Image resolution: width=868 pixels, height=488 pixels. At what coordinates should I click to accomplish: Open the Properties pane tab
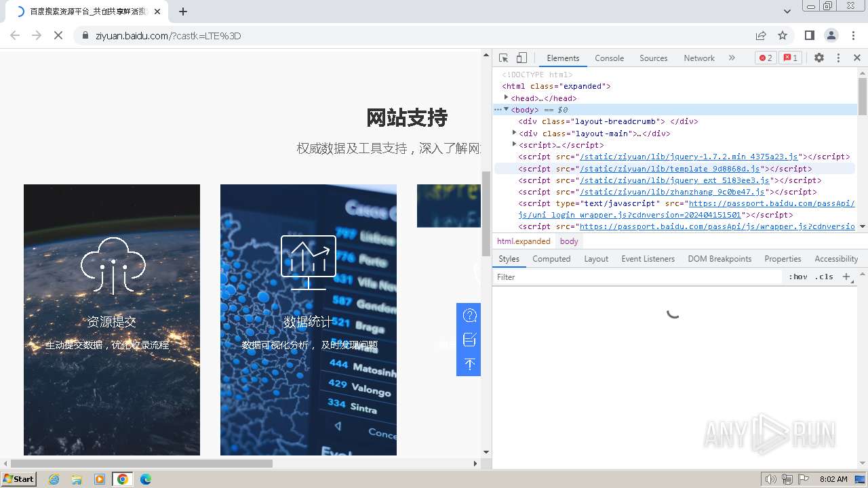pyautogui.click(x=783, y=259)
